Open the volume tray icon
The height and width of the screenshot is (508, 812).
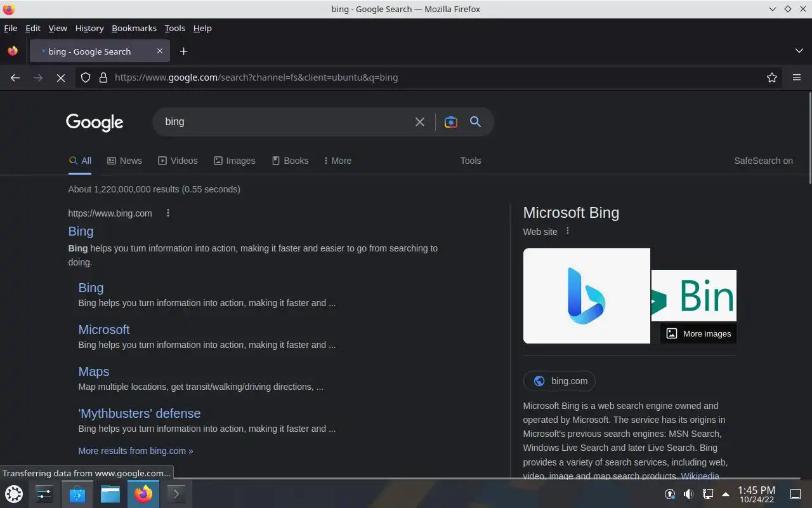click(x=689, y=493)
